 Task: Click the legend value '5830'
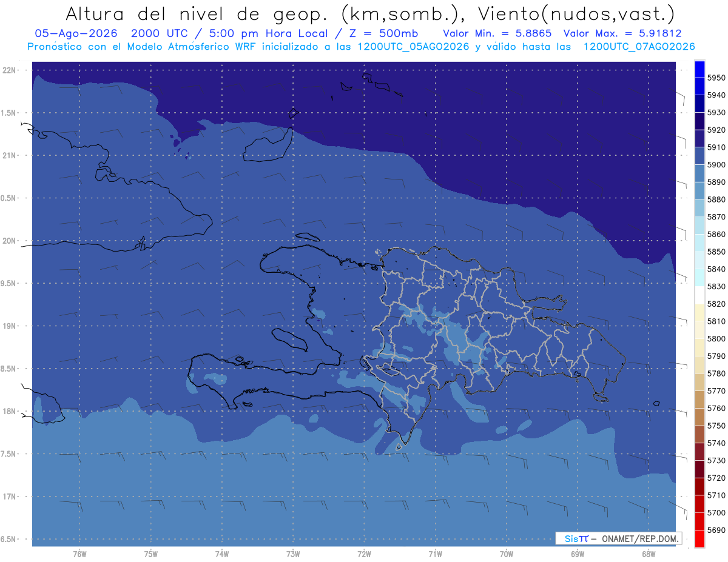click(x=716, y=287)
